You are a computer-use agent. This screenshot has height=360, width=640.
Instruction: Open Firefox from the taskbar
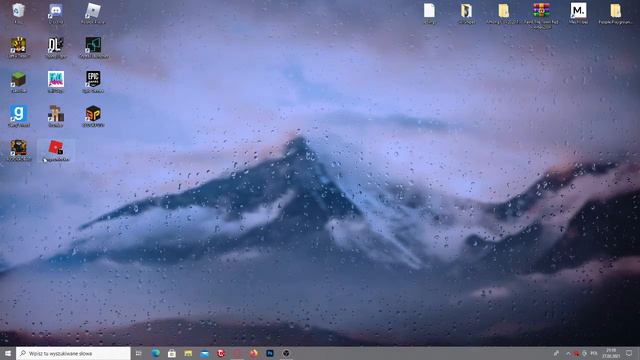point(253,353)
